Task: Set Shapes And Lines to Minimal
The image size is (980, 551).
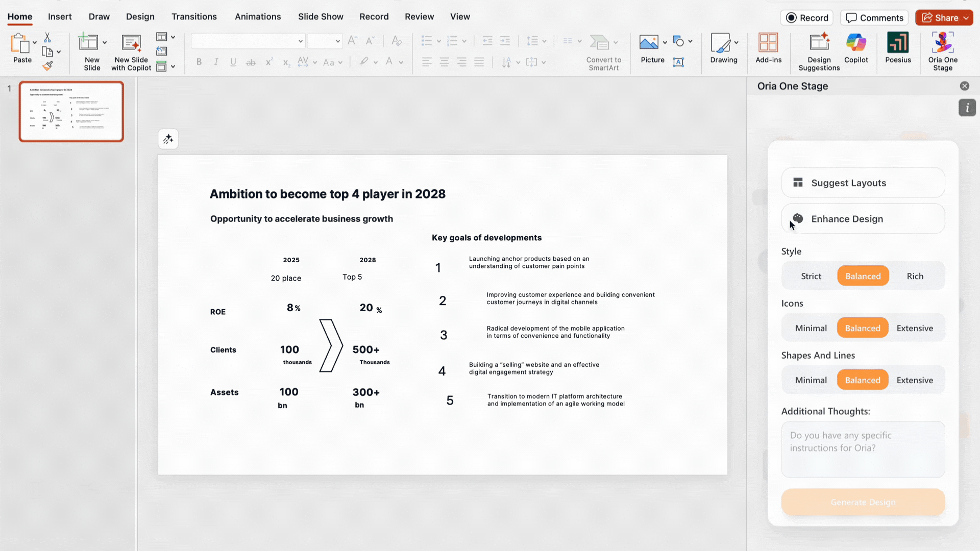Action: coord(811,380)
